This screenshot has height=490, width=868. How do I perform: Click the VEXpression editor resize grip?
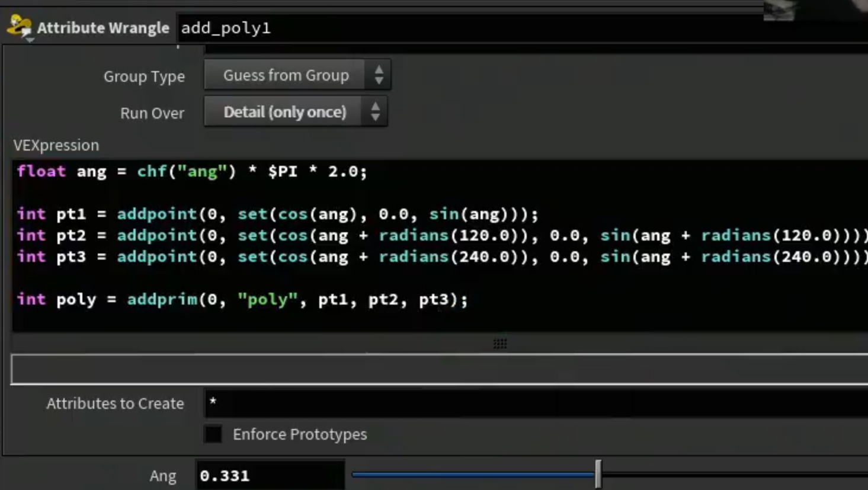tap(500, 344)
